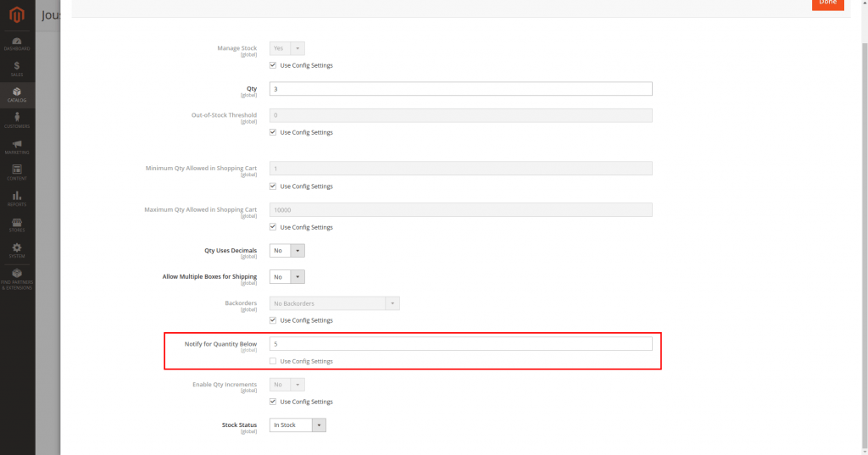Uncheck Use Config Settings under Out-of-Stock Threshold
This screenshot has width=868, height=455.
coord(273,132)
